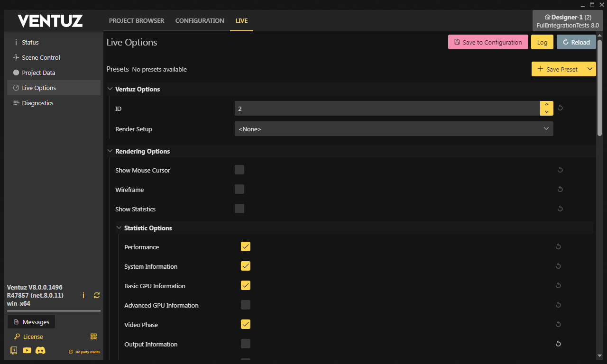Enable Advanced GPU Information checkbox

246,305
